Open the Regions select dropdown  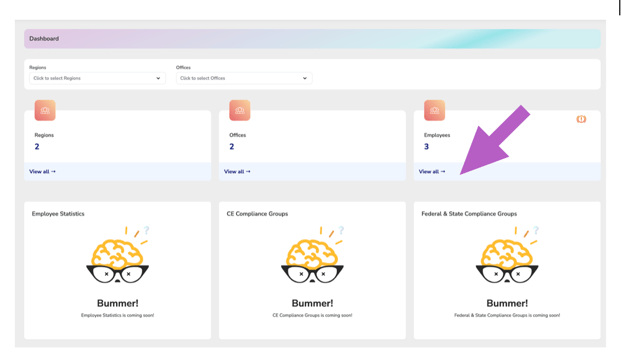point(97,78)
